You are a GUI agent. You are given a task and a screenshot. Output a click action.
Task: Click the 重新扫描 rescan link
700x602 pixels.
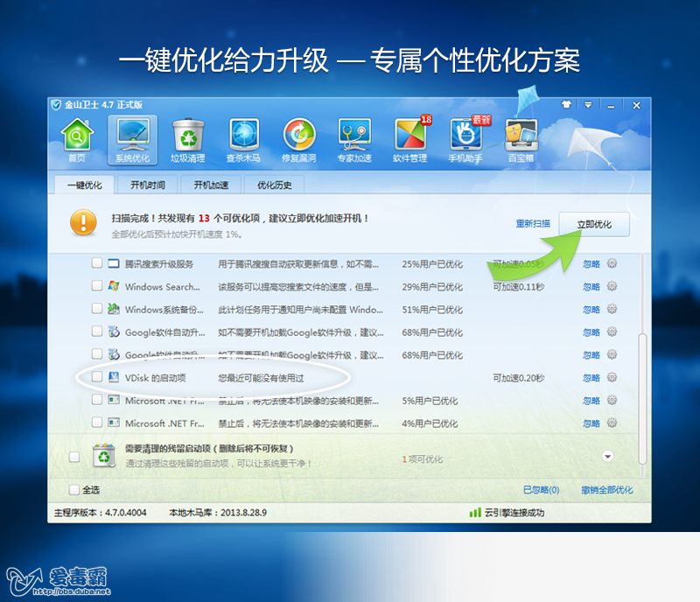click(533, 224)
